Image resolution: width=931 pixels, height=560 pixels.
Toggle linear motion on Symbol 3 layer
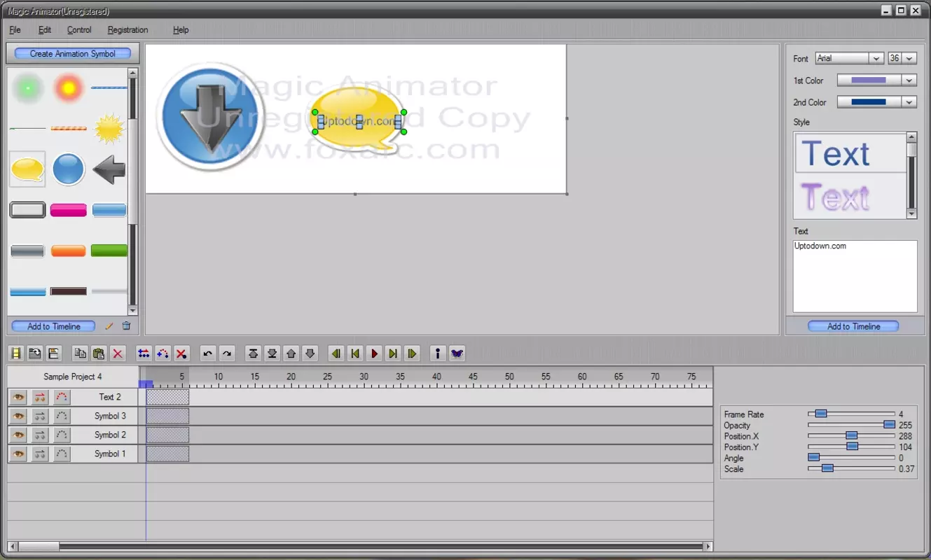click(40, 416)
